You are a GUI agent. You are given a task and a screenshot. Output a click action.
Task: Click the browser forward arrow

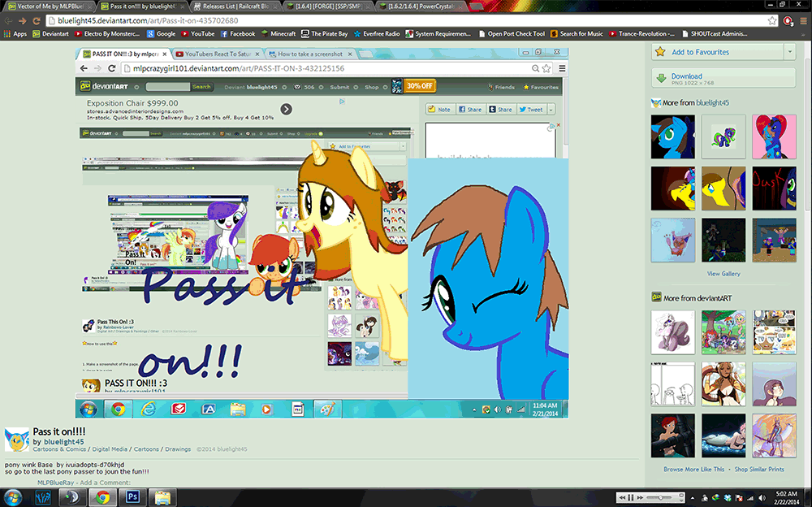tap(22, 21)
